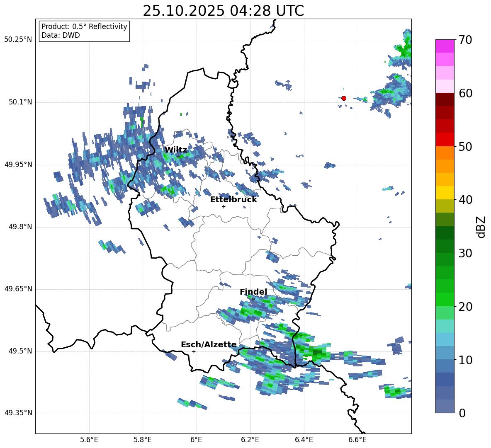Click the 49.65°N latitude label
Image resolution: width=491 pixels, height=448 pixels.
click(18, 289)
